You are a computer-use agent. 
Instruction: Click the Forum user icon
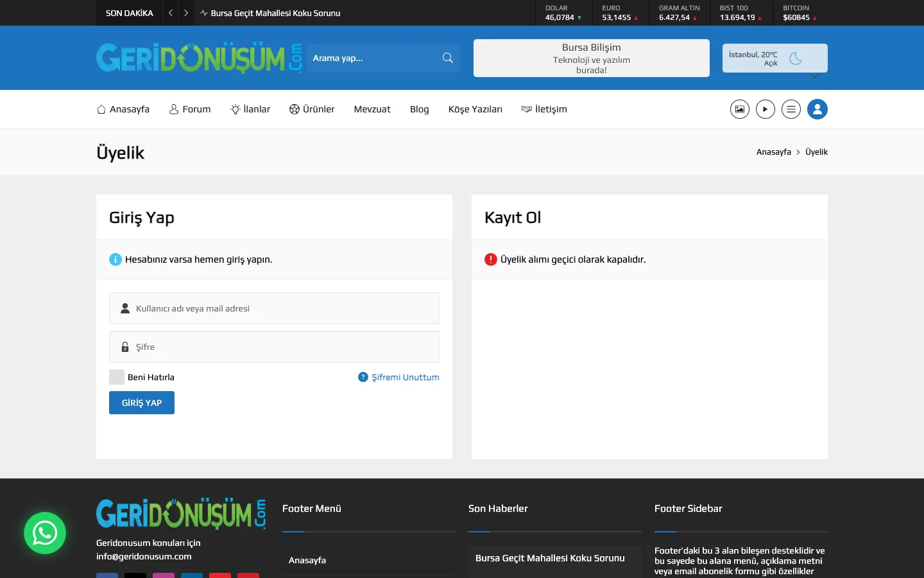pyautogui.click(x=174, y=109)
